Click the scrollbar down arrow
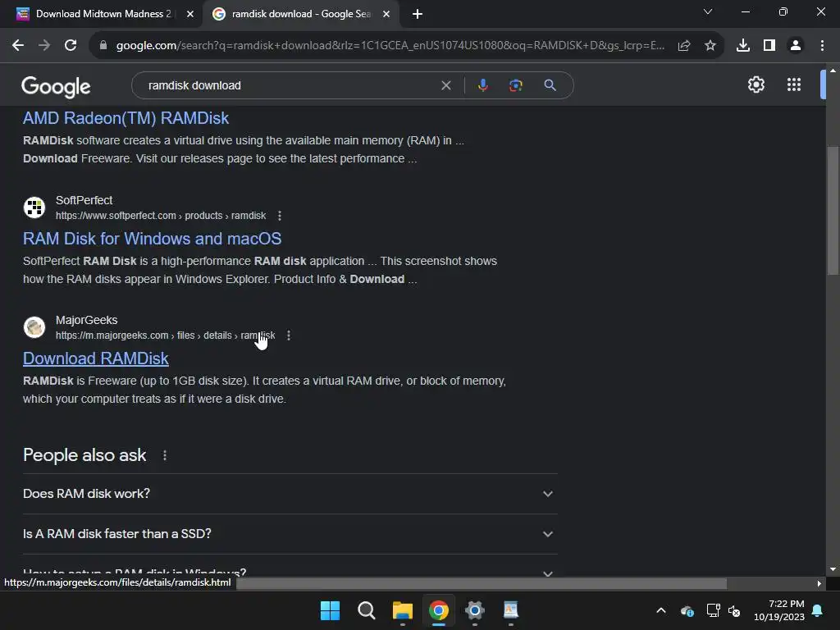Viewport: 840px width, 630px height. click(x=833, y=569)
